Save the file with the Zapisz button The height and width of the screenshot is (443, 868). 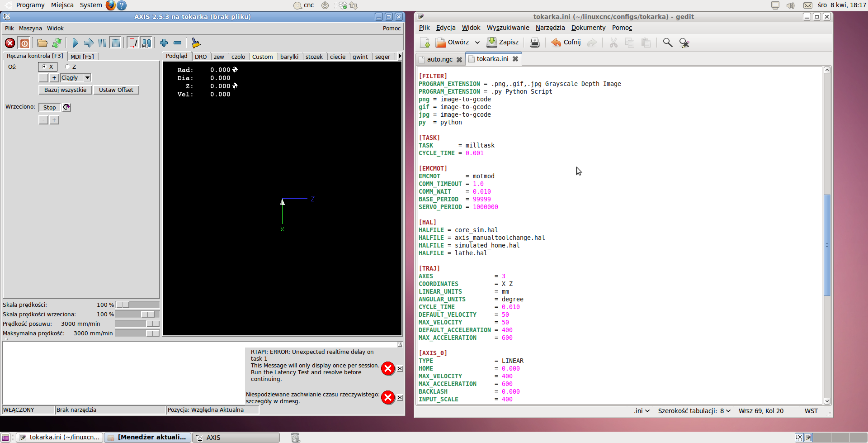[x=503, y=42]
